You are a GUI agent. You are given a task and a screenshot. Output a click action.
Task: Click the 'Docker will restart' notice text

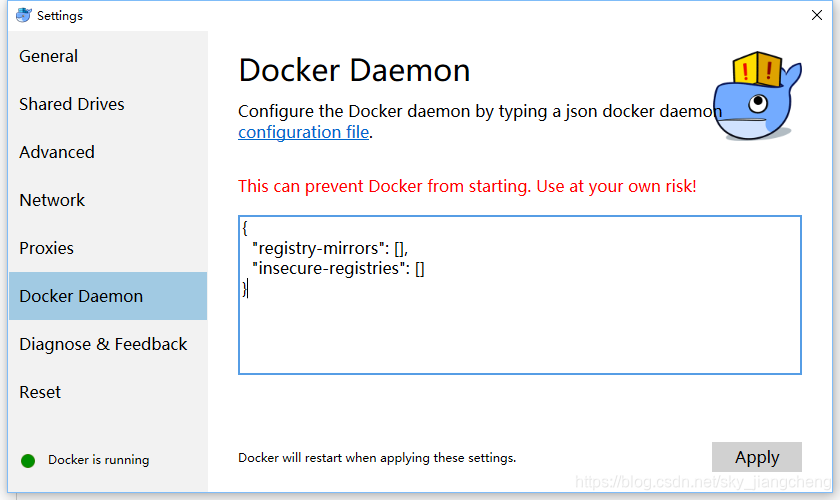tap(377, 458)
